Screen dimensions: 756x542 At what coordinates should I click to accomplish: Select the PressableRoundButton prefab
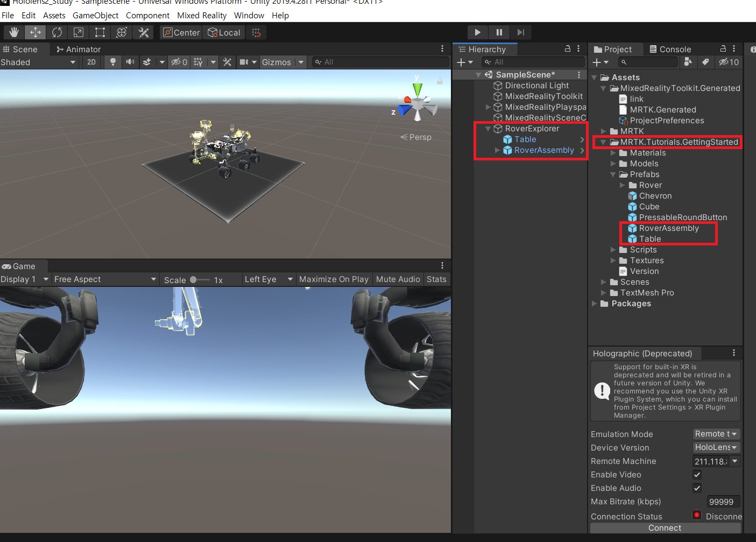point(683,217)
